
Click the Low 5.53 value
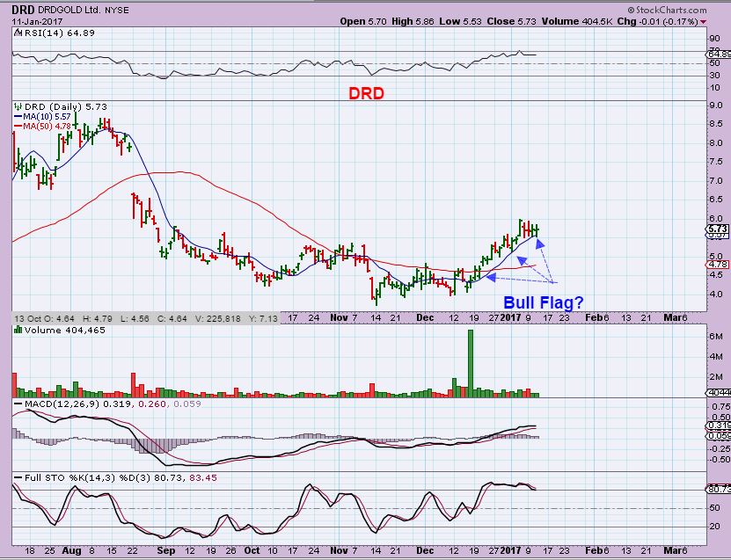460,21
